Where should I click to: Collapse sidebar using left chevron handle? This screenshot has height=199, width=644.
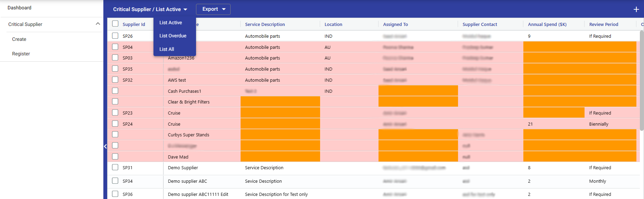(x=105, y=146)
